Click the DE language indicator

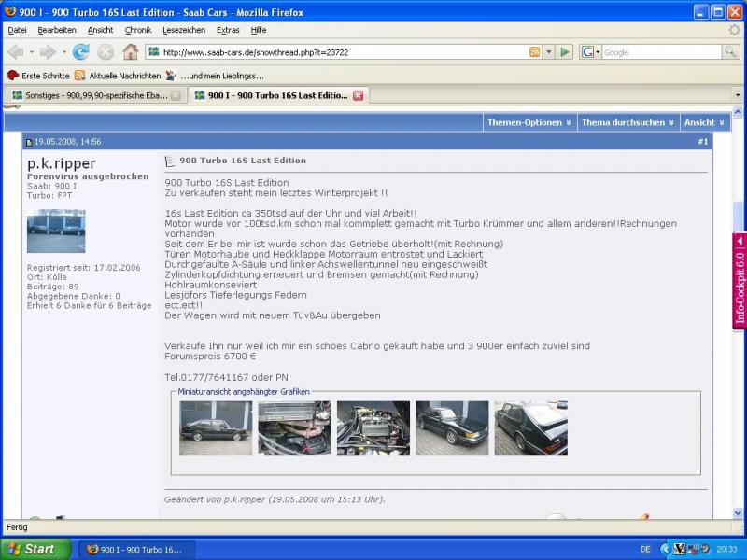point(645,550)
